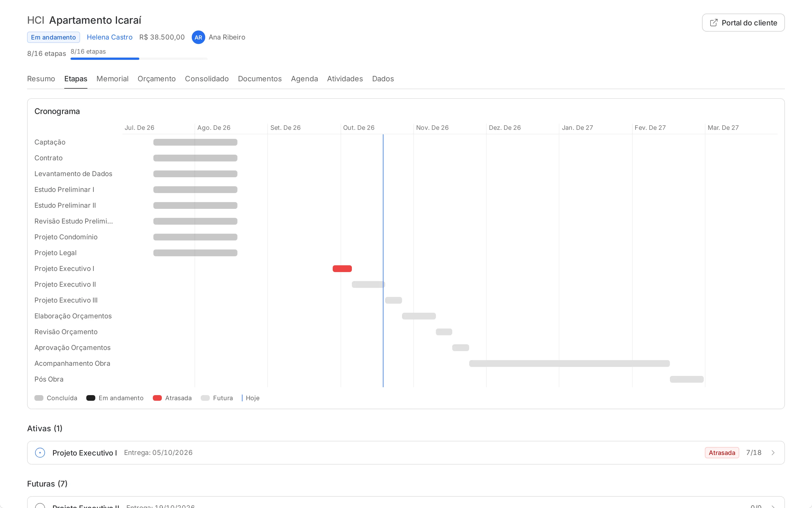Select the Etapas tab

coord(76,79)
